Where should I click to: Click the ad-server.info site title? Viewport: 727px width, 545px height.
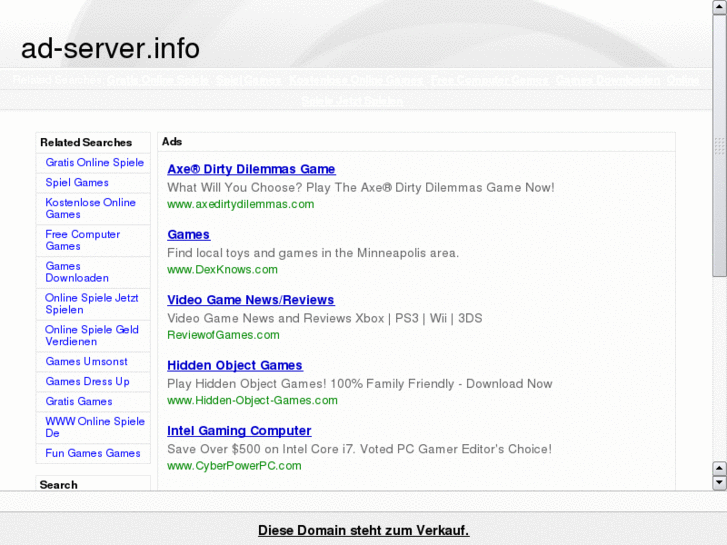coord(110,48)
